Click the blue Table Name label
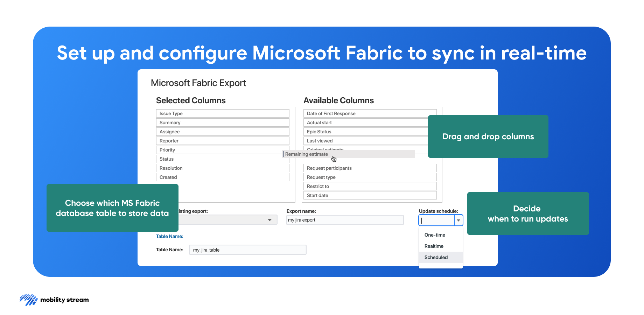 coord(170,236)
